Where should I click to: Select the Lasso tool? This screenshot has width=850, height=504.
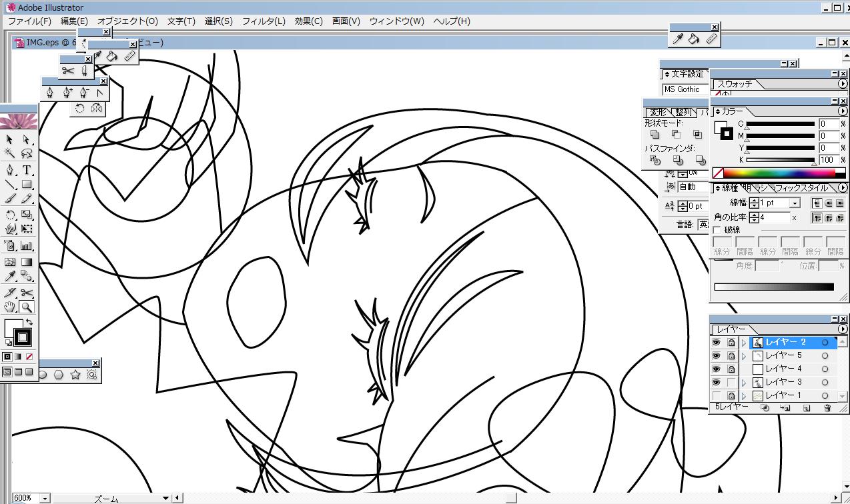[x=27, y=153]
